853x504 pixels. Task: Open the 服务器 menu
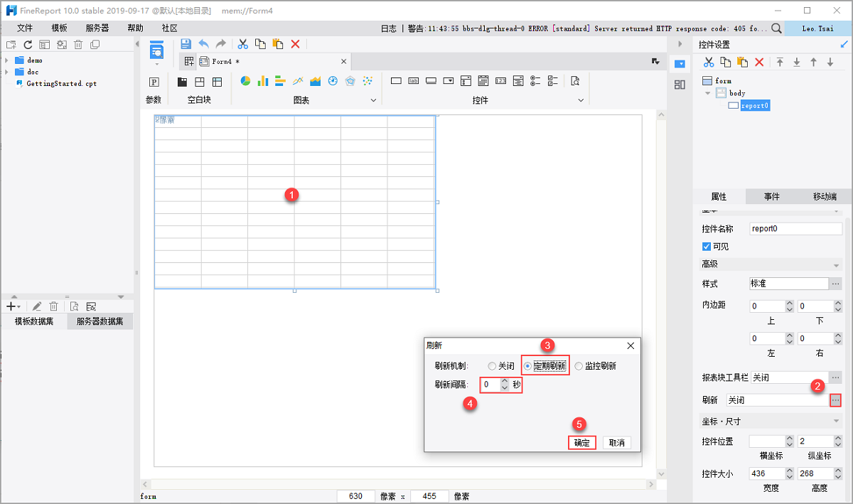(97, 28)
